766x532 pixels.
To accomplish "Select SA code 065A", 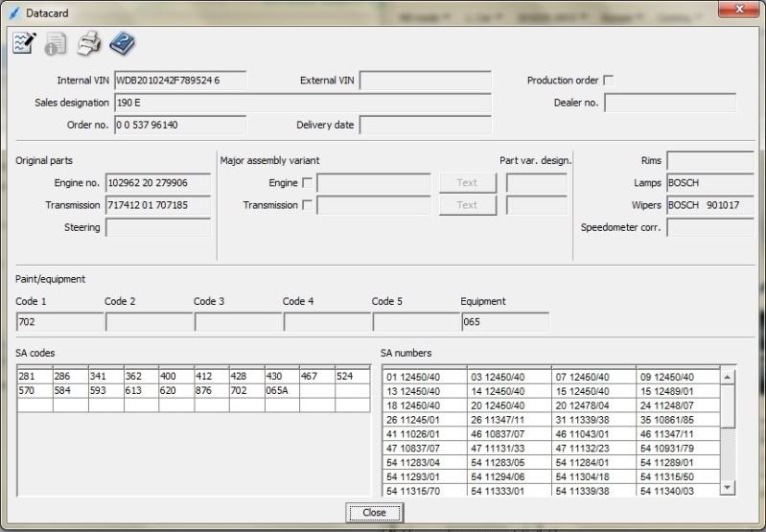I will pos(283,390).
